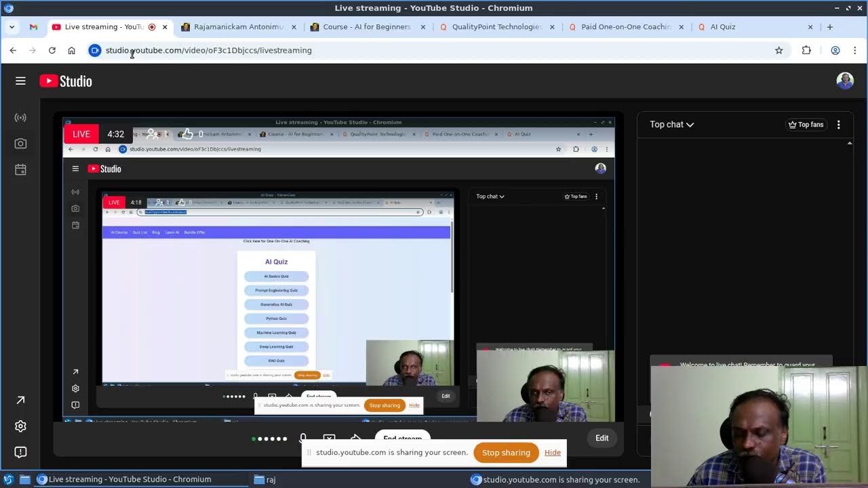Bookmark this page with the star icon
The height and width of the screenshot is (488, 868).
[778, 50]
